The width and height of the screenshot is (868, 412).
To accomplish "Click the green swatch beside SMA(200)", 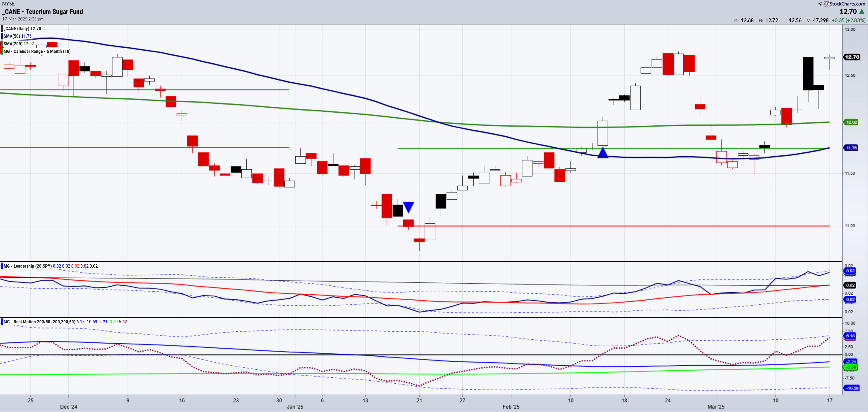I will 2,44.
